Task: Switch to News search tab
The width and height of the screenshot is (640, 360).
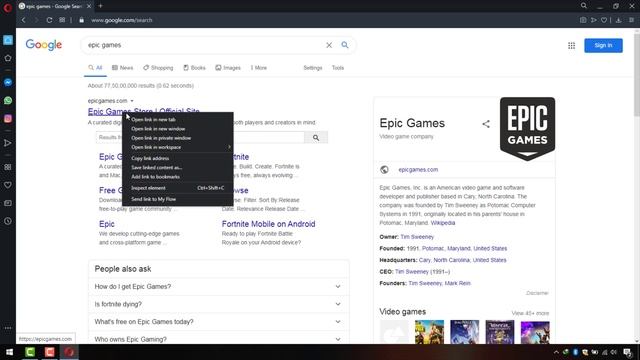Action: tap(122, 68)
